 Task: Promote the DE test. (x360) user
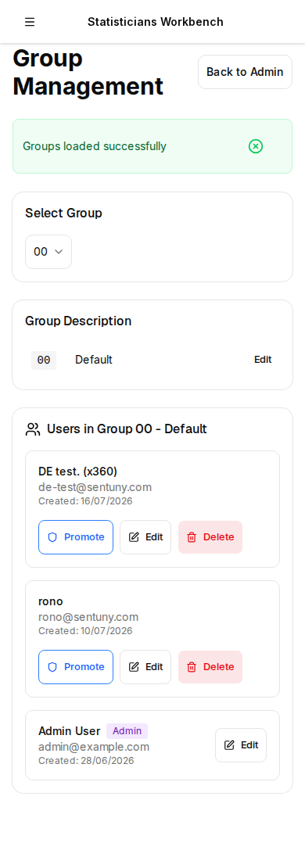point(76,537)
